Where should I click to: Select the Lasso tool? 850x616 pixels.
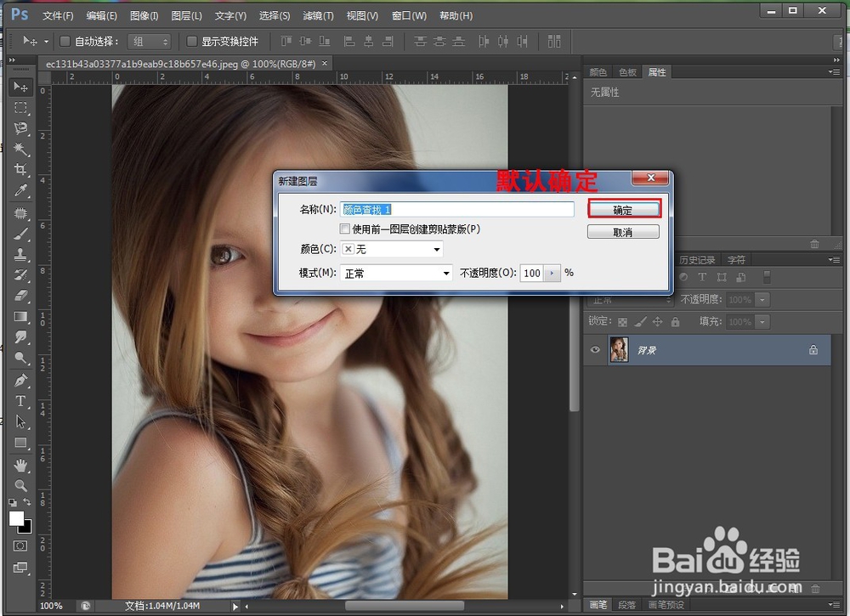tap(20, 127)
